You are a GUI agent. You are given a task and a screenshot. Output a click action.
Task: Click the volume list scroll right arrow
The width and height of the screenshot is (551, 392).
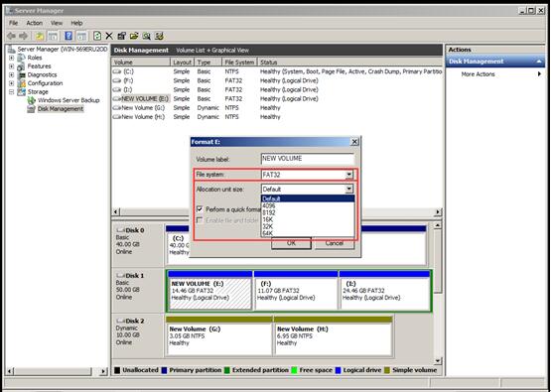[438, 211]
